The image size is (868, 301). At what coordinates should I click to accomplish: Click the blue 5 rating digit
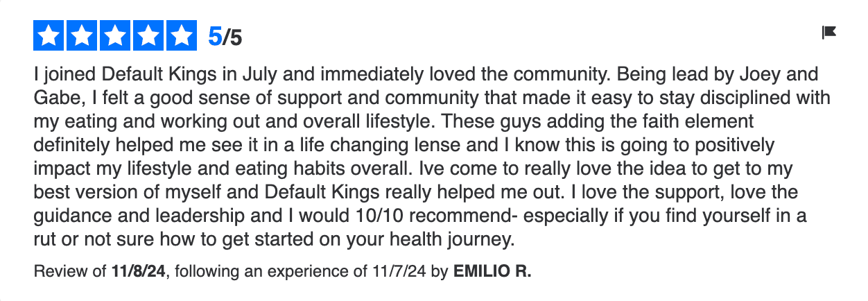214,37
